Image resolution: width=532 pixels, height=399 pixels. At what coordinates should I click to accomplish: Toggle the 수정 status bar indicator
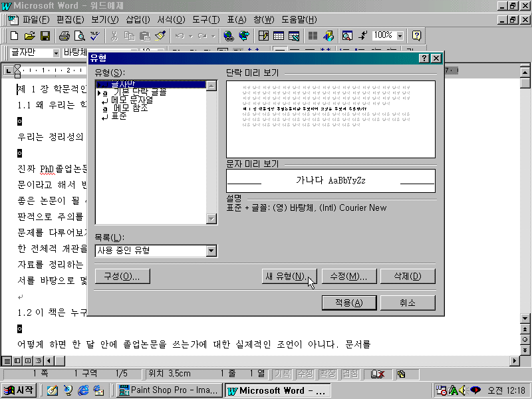pyautogui.click(x=305, y=374)
